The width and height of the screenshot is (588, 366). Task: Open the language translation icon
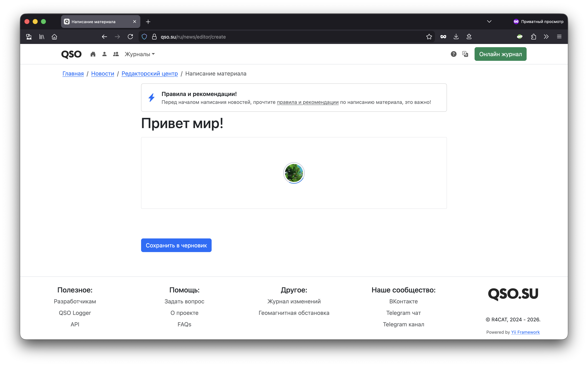point(465,54)
